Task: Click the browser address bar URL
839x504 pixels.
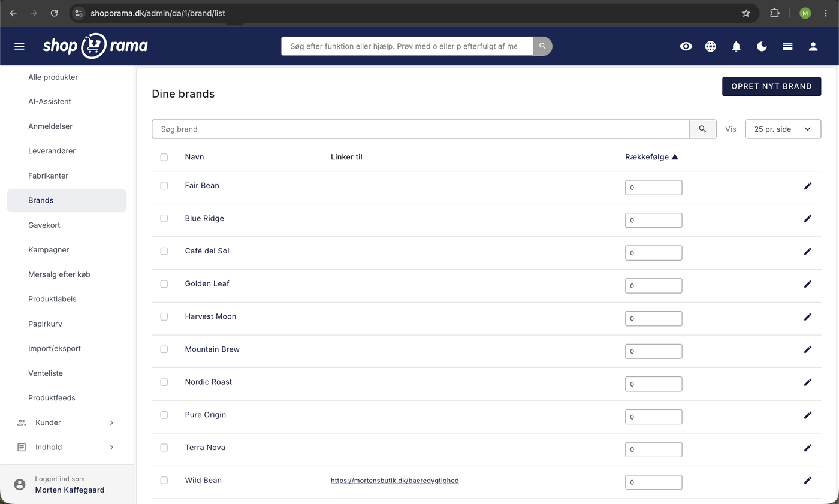Action: 158,13
